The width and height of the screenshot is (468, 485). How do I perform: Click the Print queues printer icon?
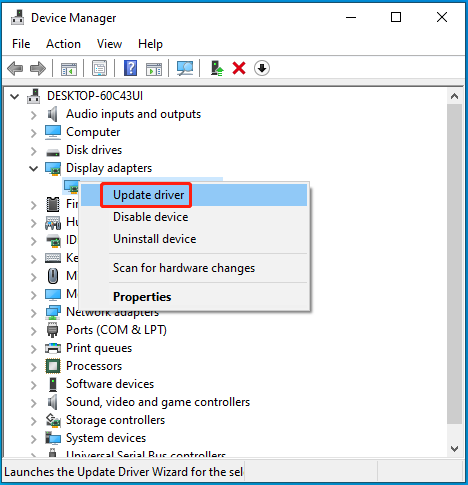(x=53, y=348)
